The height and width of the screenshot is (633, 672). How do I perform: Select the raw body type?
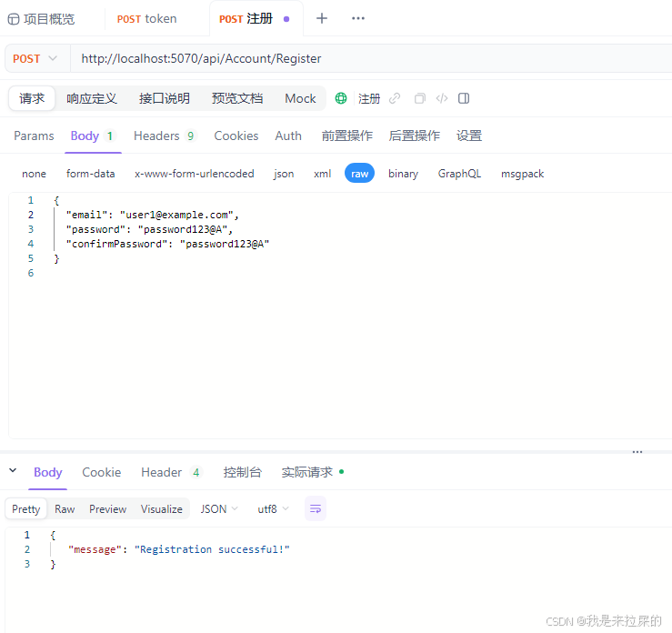(x=359, y=173)
